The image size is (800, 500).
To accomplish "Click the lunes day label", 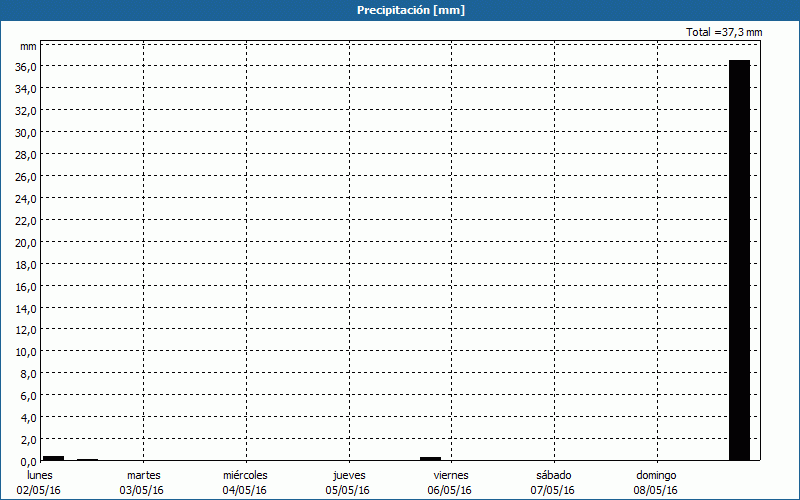I will point(40,475).
